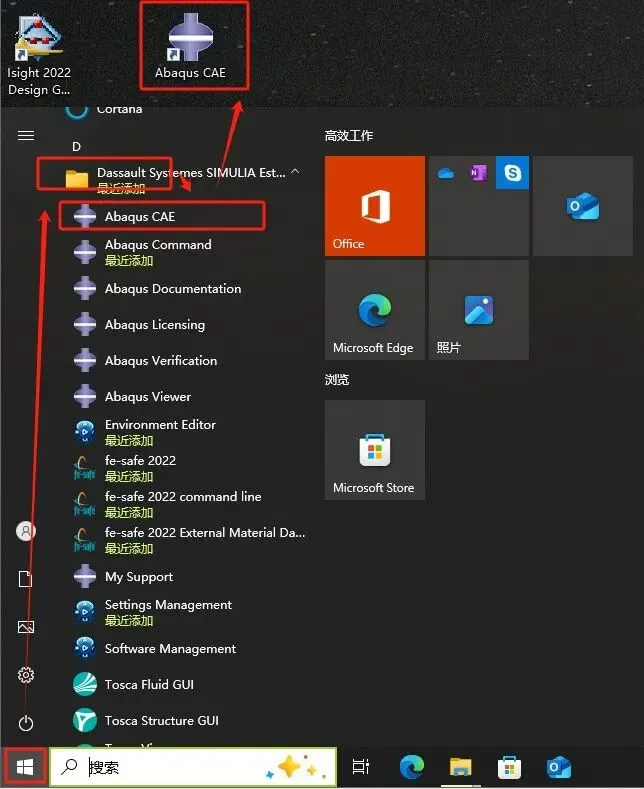The image size is (644, 789).
Task: Open Microsoft Store from the taskbar
Action: [509, 767]
